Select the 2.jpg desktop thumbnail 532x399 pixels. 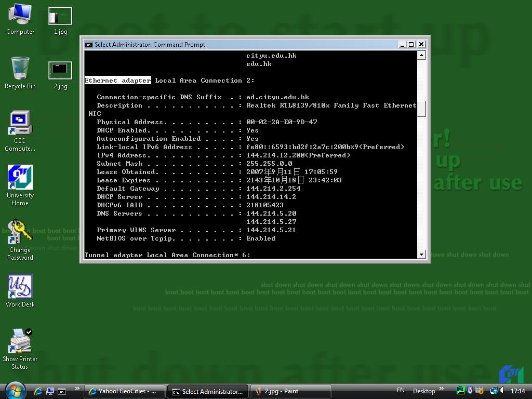pyautogui.click(x=60, y=71)
